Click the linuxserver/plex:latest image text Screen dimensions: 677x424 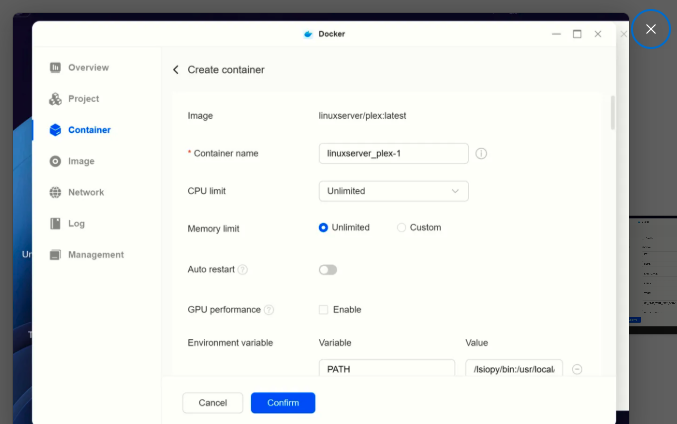[362, 116]
